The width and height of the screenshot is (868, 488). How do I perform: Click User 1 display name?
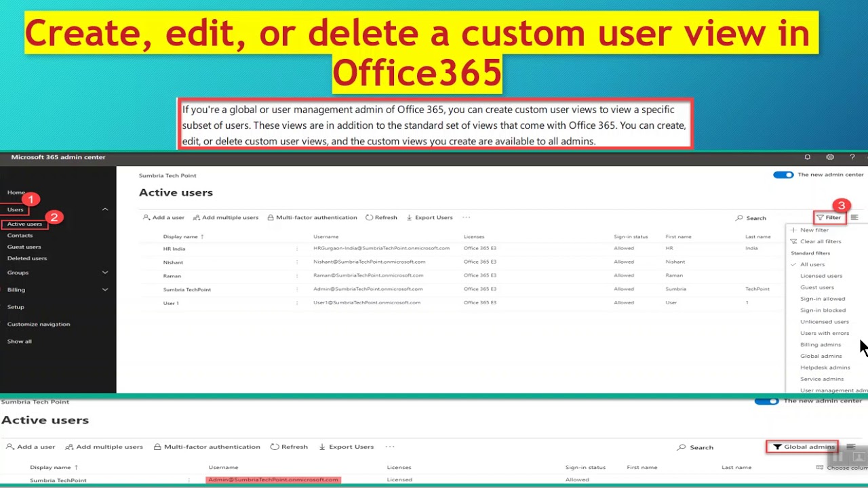click(171, 303)
